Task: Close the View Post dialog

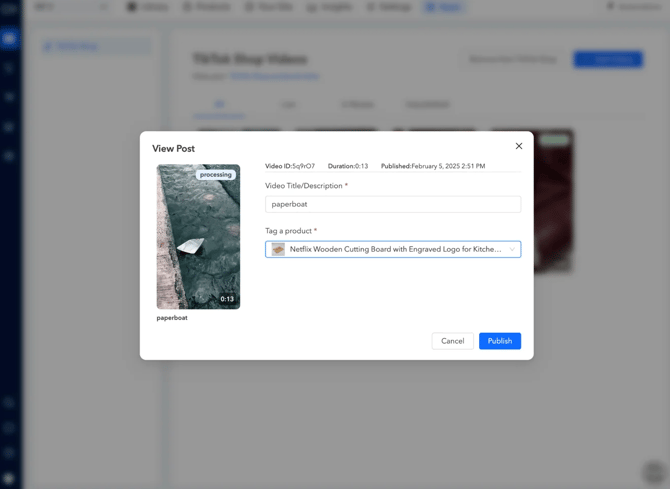Action: [519, 146]
